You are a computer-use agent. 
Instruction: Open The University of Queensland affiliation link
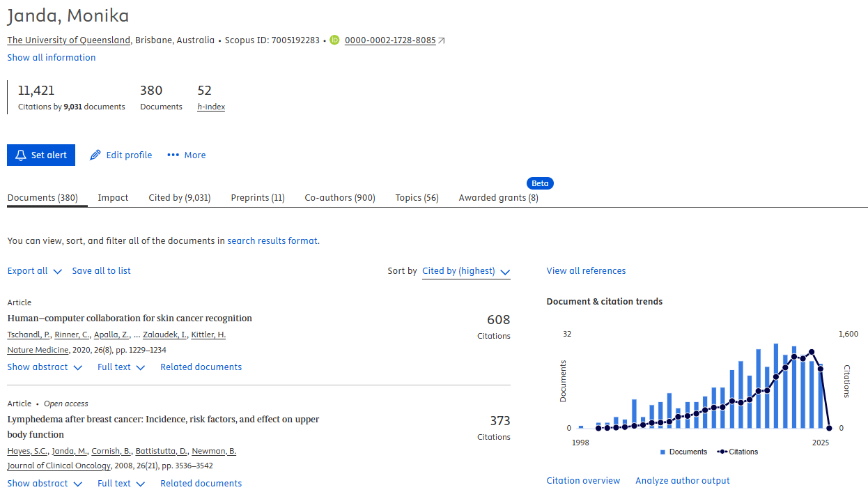tap(69, 40)
